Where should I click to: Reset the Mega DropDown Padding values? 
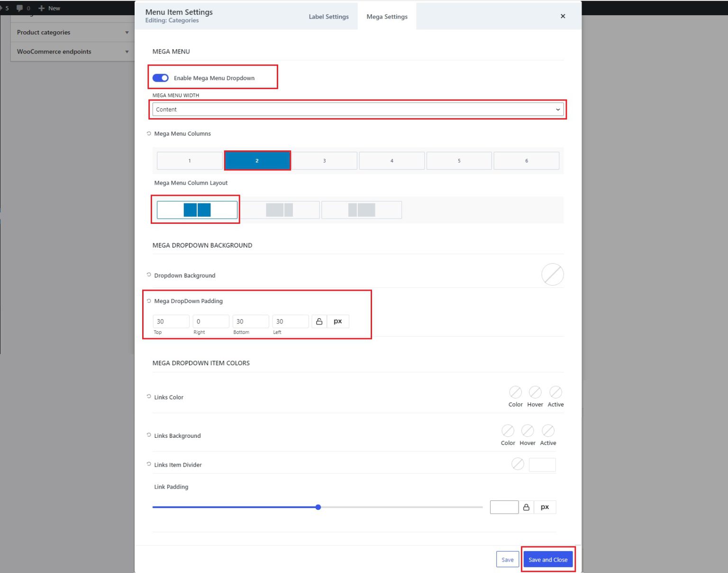148,300
